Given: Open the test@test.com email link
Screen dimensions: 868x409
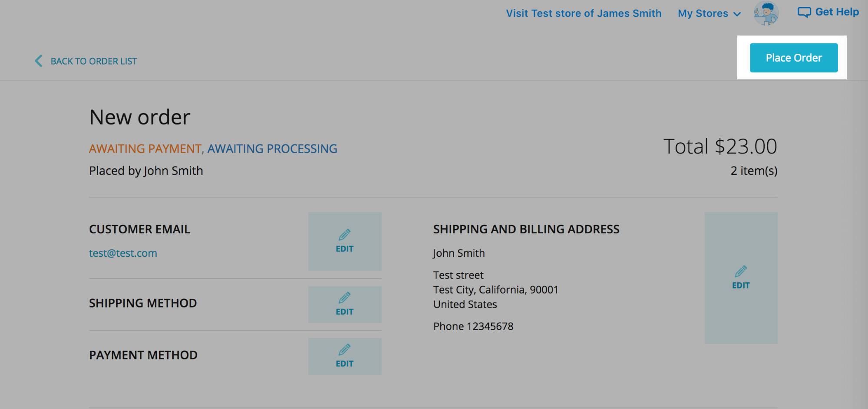Looking at the screenshot, I should [x=123, y=253].
